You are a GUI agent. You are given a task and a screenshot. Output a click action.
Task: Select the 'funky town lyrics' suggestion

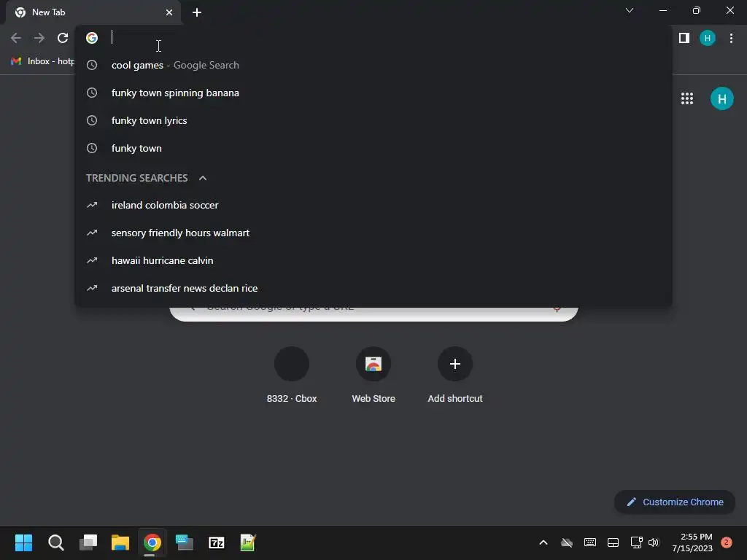click(373, 120)
